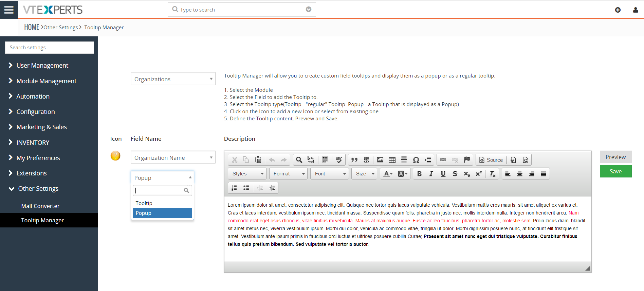The height and width of the screenshot is (291, 644).
Task: Insert a horizontal line
Action: [404, 160]
